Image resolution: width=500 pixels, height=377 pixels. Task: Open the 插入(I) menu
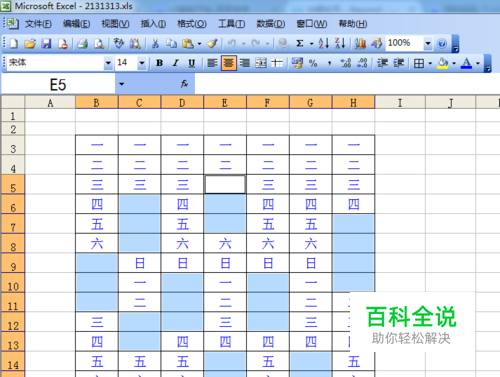[153, 24]
